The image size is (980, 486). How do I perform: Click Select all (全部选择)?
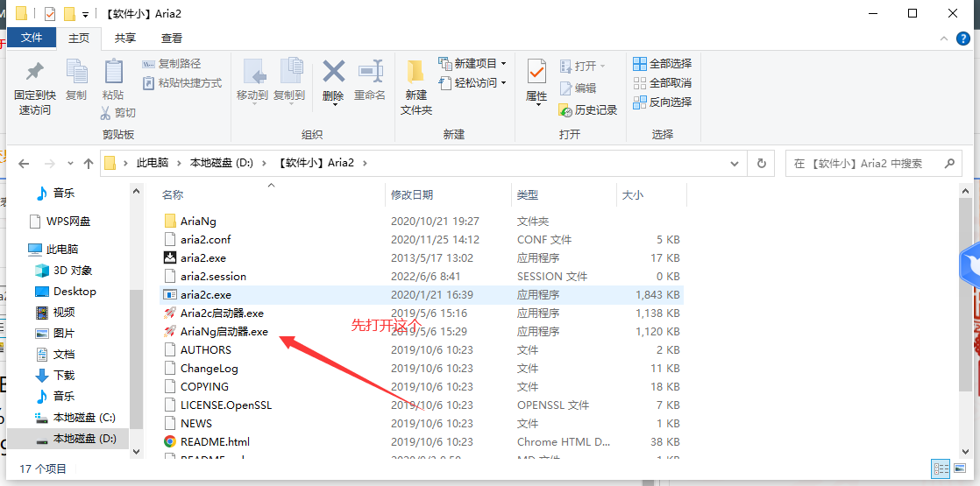pyautogui.click(x=663, y=64)
